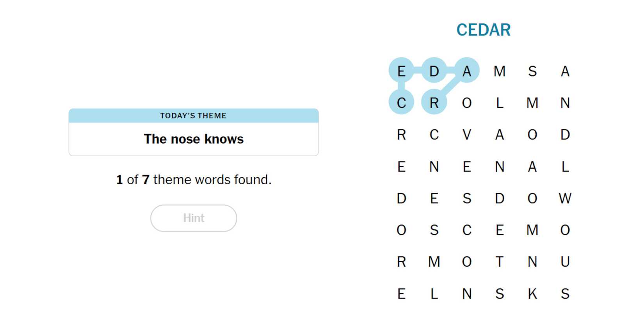
Task: Tap the letter S in the top row
Action: pos(532,71)
